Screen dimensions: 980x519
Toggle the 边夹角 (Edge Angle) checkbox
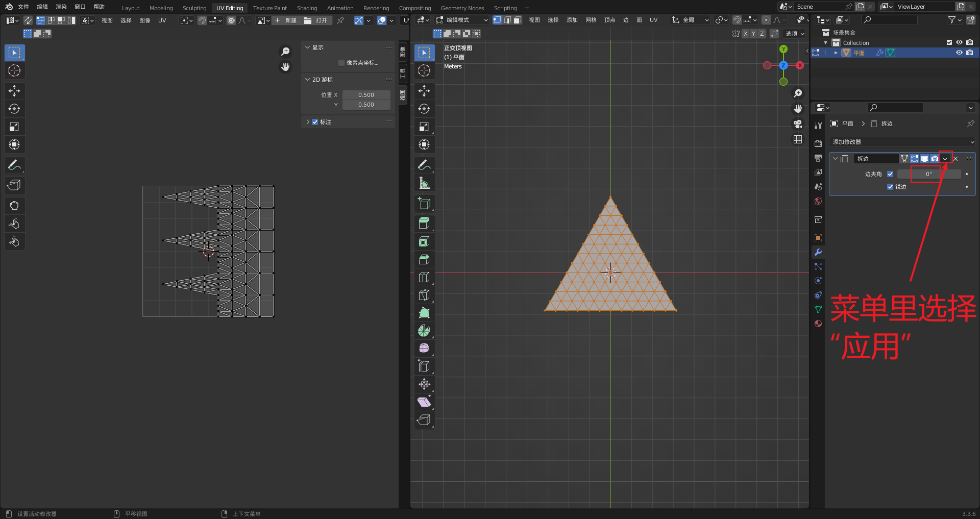click(890, 174)
